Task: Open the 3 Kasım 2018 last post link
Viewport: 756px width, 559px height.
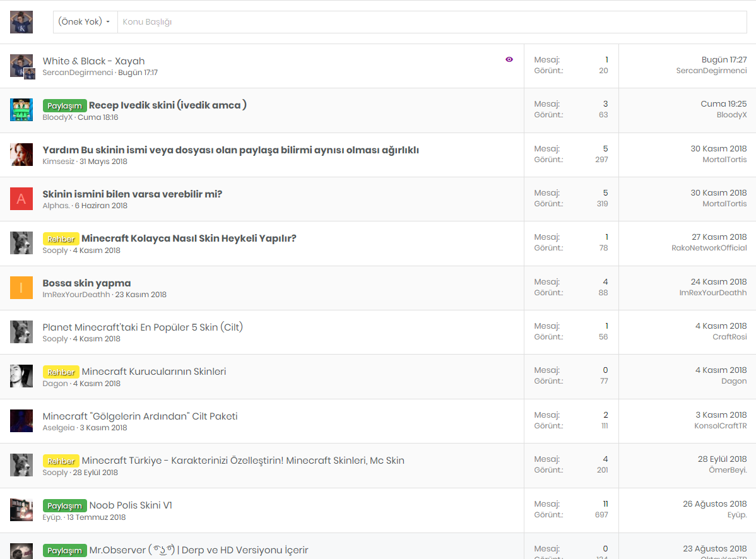Action: (721, 415)
